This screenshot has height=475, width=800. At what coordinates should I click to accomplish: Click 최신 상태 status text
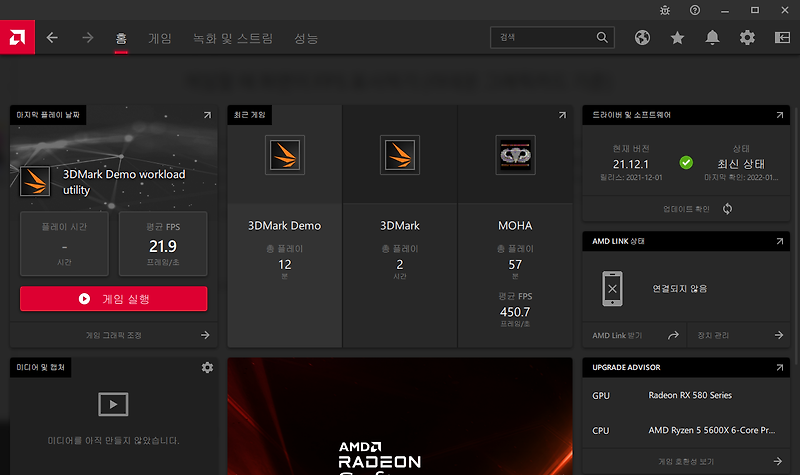click(741, 164)
